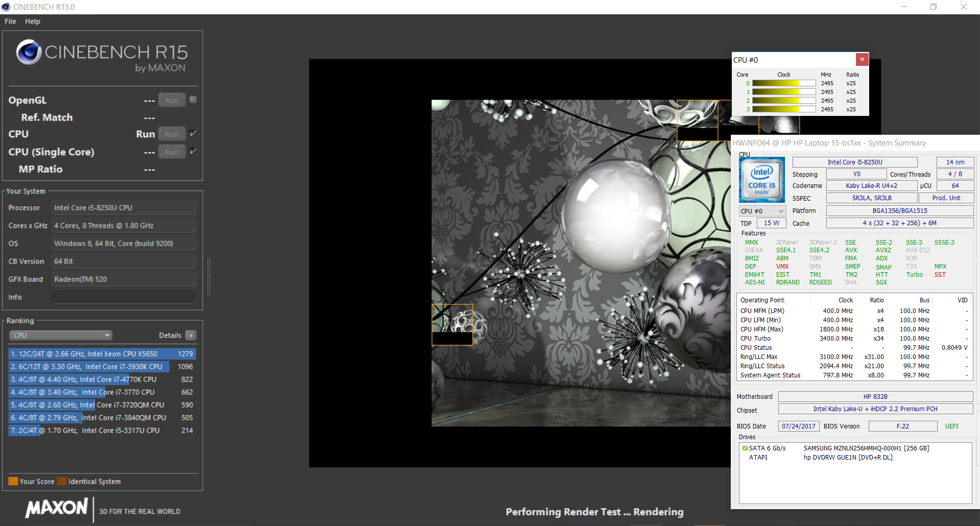Select the Intel Xeon X5650 ranking entry

point(102,353)
